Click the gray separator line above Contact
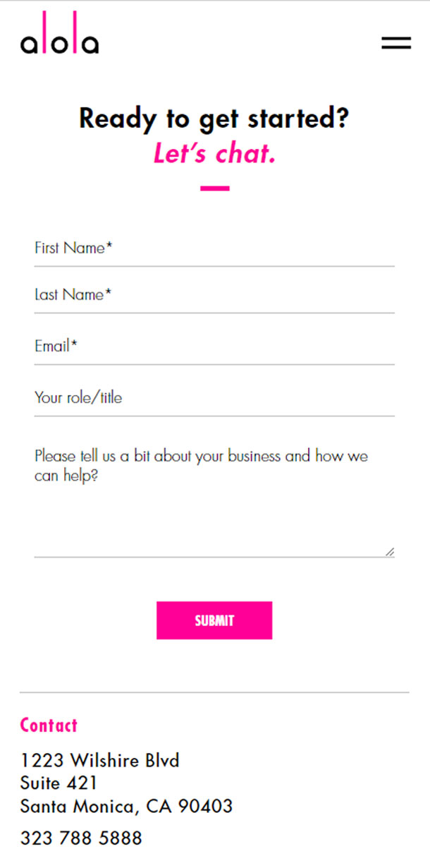This screenshot has width=430, height=868. pyautogui.click(x=214, y=692)
